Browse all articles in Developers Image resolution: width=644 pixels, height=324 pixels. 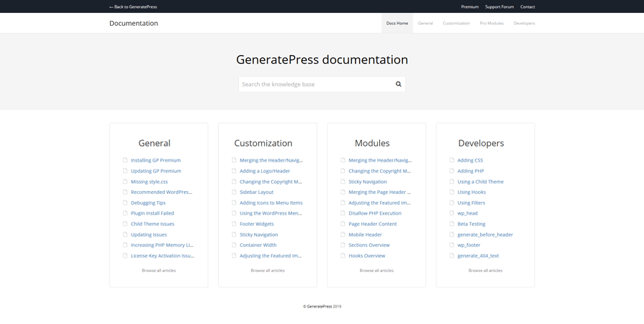[x=485, y=270]
